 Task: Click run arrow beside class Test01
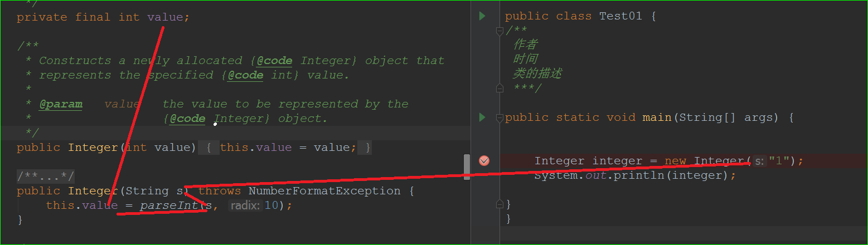(482, 16)
